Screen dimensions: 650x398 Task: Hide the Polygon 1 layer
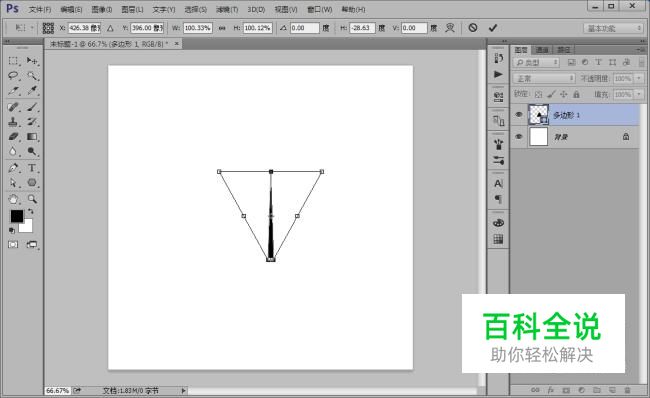(x=519, y=115)
